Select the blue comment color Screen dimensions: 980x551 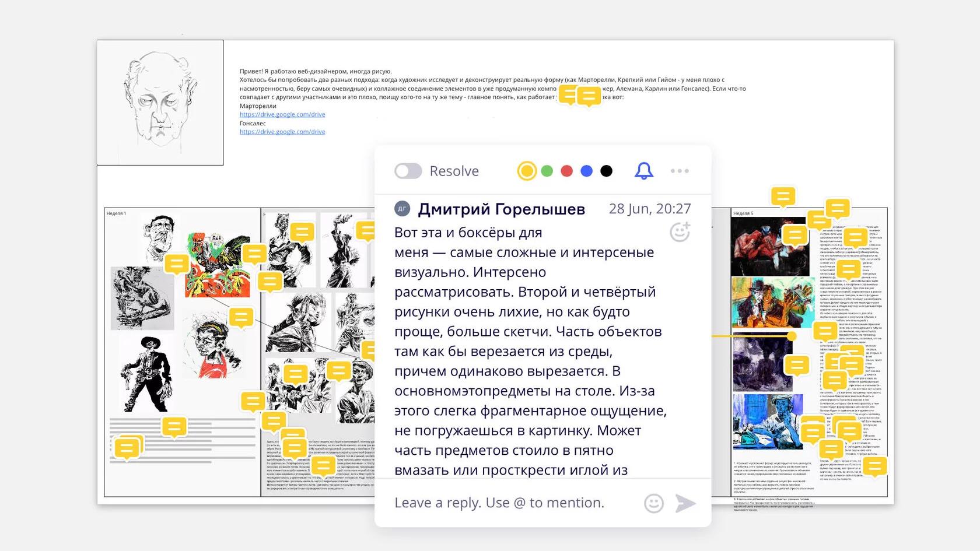586,171
